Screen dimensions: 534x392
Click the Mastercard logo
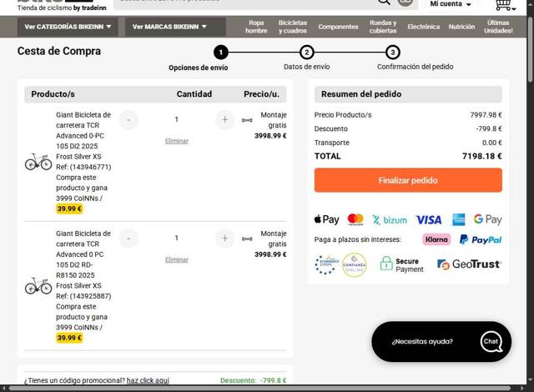point(355,219)
